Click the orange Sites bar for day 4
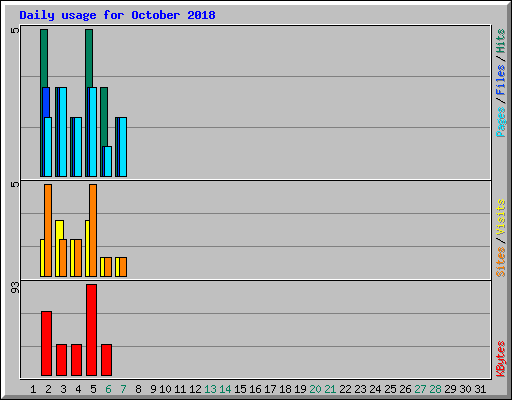 click(78, 258)
